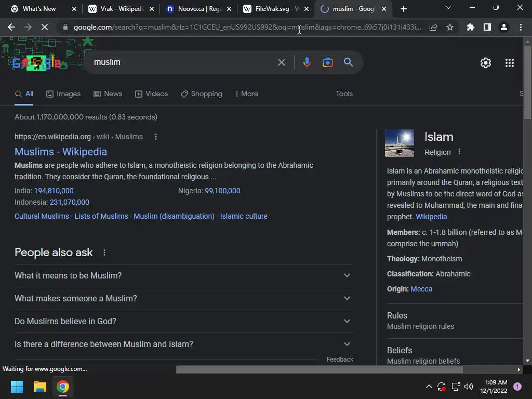Click the voice search microphone icon
Image resolution: width=532 pixels, height=399 pixels.
click(307, 62)
